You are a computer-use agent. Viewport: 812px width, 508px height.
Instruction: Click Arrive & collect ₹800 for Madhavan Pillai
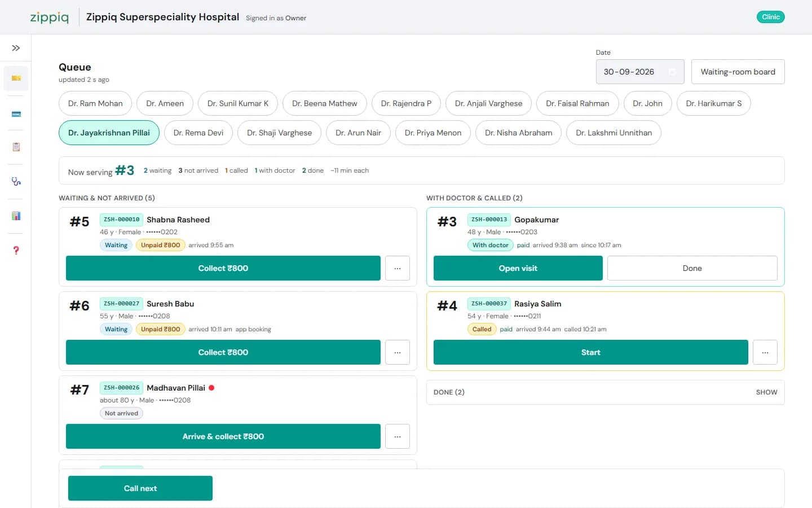tap(223, 436)
